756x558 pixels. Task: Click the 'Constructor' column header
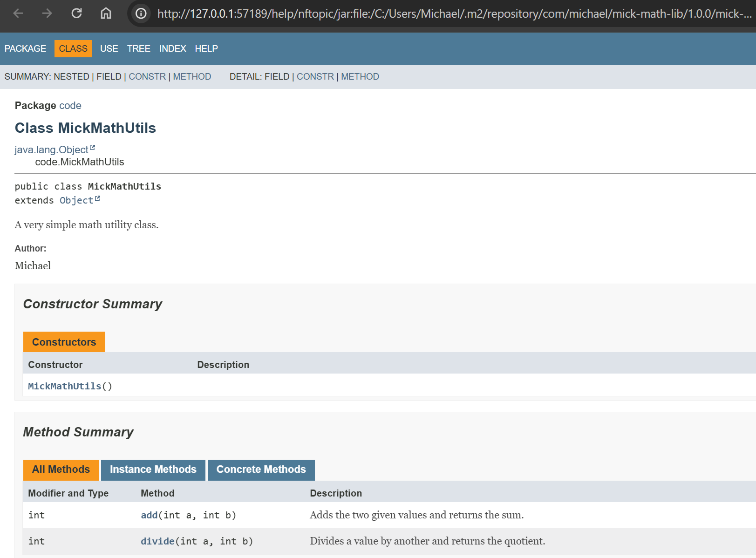55,365
